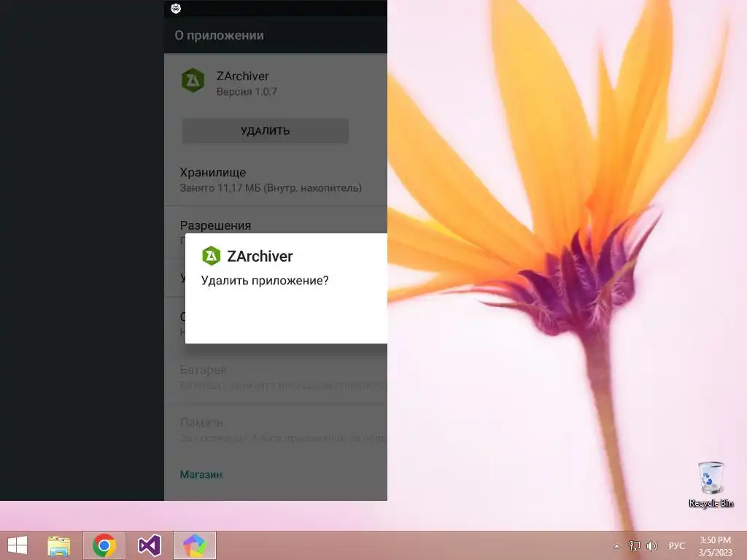The height and width of the screenshot is (560, 747).
Task: Open the volume control tray icon
Action: [x=651, y=546]
